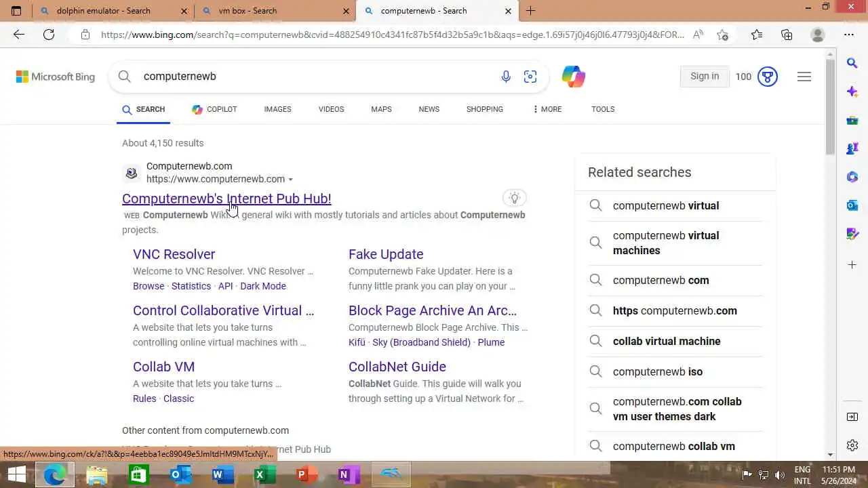
Task: Open the browser profile avatar
Action: point(818,35)
